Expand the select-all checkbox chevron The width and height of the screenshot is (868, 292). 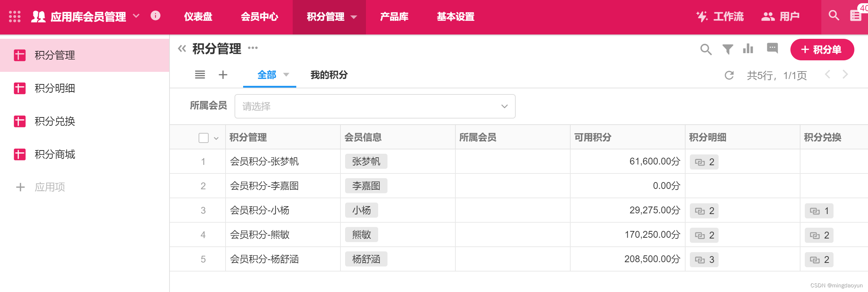click(216, 138)
